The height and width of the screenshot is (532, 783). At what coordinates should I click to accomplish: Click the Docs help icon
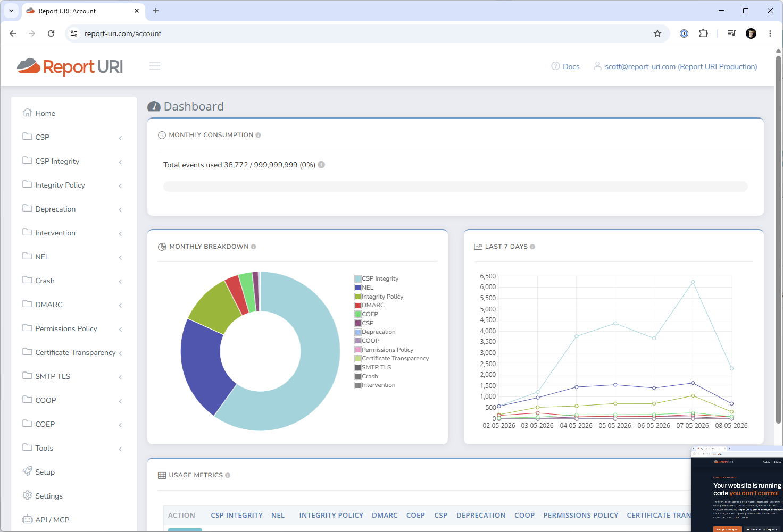[x=555, y=66]
